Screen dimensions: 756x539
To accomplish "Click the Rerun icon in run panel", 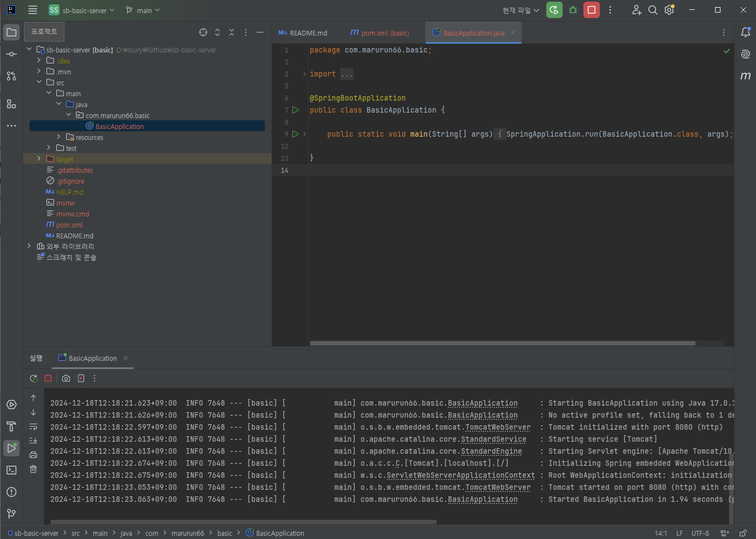I will [33, 378].
